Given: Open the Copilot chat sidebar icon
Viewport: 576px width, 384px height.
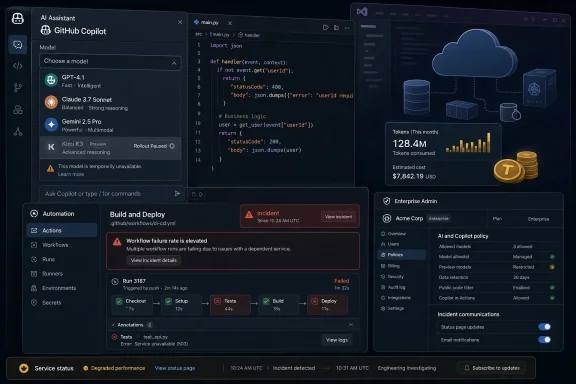Looking at the screenshot, I should point(18,45).
